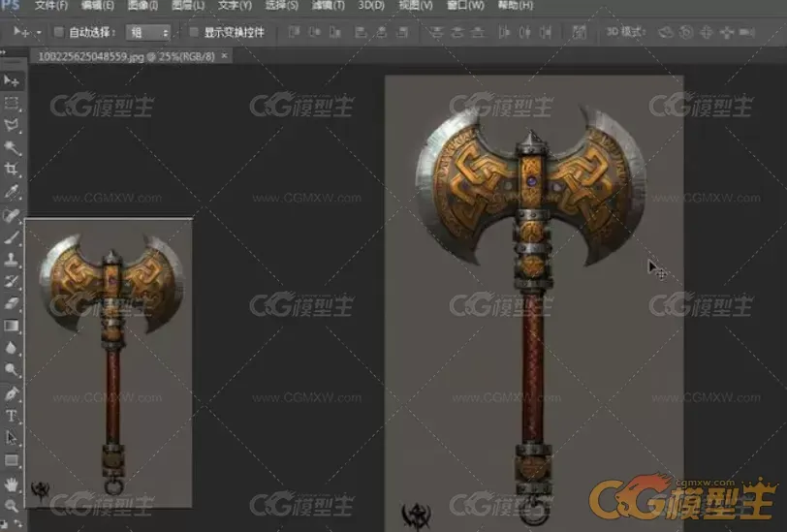The image size is (787, 532).
Task: Select the Move tool in the toolbox
Action: coord(11,80)
